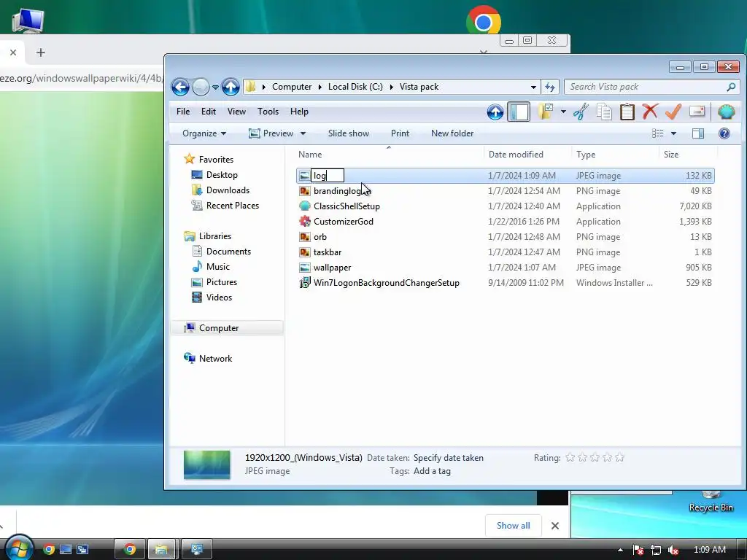Open the views dropdown arrow
747x560 pixels.
tap(673, 134)
